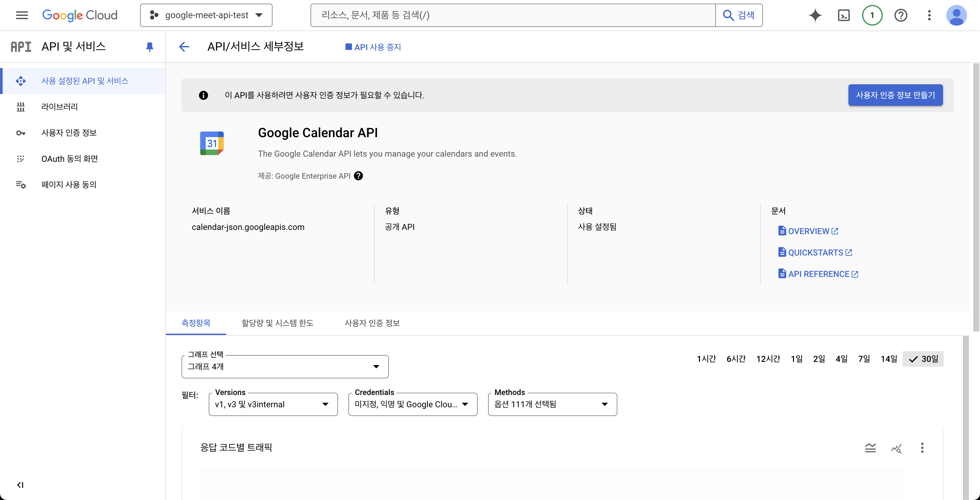Click the Gemini AI sparkle icon

click(815, 15)
